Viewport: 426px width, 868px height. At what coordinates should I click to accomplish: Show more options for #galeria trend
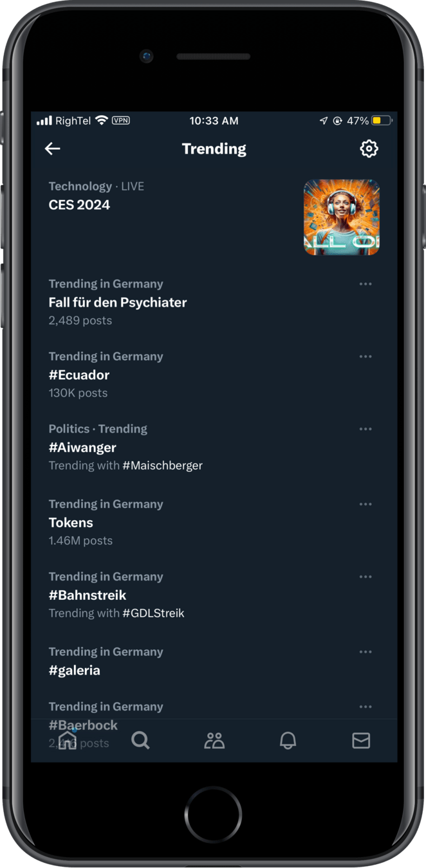(x=366, y=652)
